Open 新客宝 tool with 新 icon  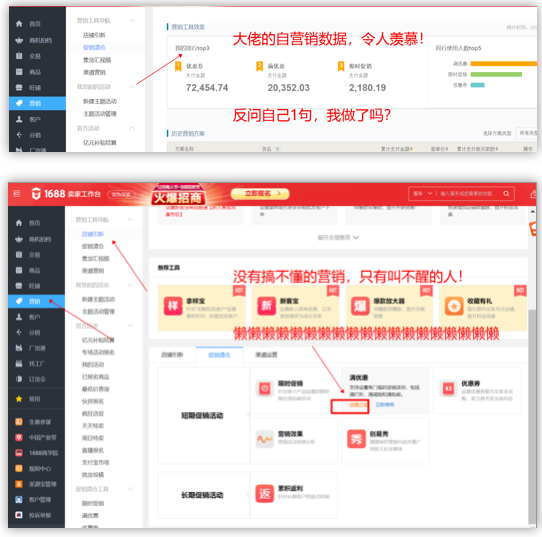[267, 306]
